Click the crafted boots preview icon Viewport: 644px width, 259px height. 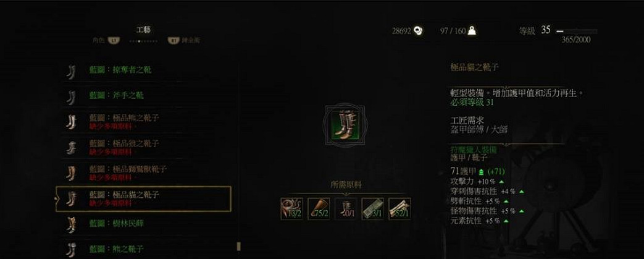(345, 124)
